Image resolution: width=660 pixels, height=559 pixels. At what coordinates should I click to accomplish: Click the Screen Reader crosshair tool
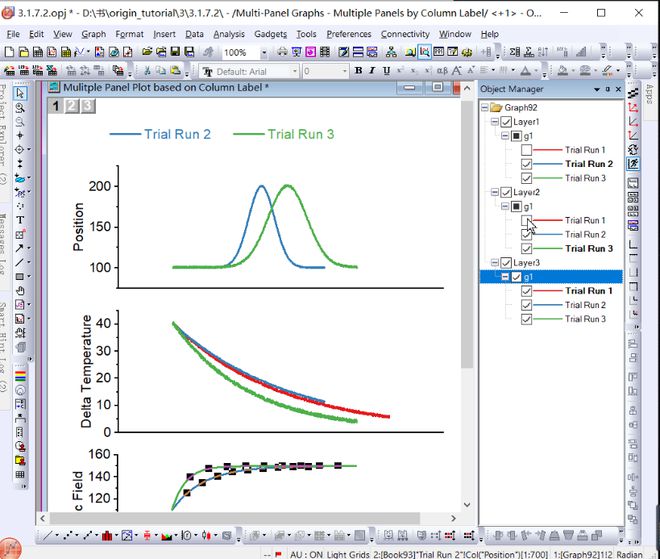point(20,135)
